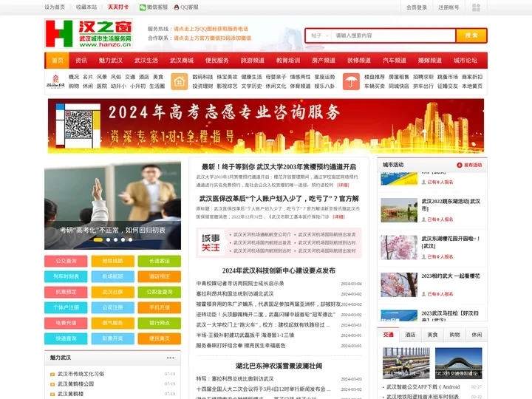Click the search input field
Viewport: 532px width, 399px height.
(x=394, y=35)
